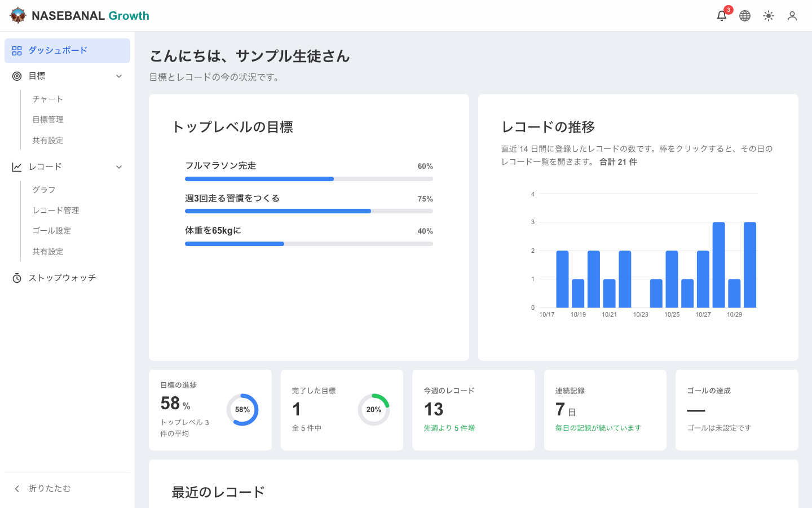Collapse the レコード section chevron
This screenshot has width=812, height=508.
[119, 167]
